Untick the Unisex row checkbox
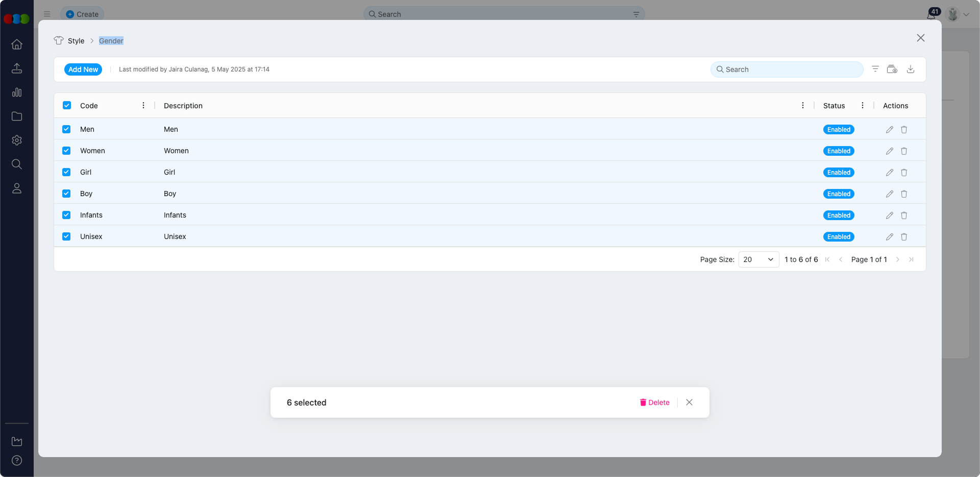The width and height of the screenshot is (980, 477). point(66,236)
